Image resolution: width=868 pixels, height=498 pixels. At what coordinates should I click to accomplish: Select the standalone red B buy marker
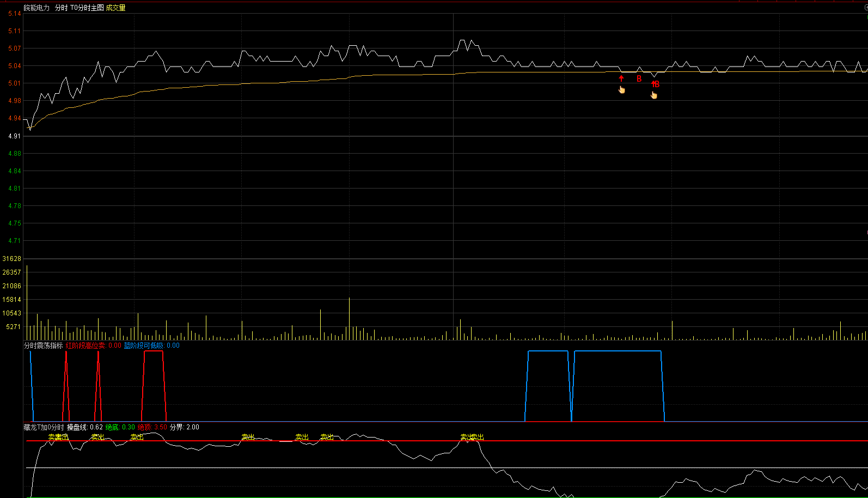point(639,78)
